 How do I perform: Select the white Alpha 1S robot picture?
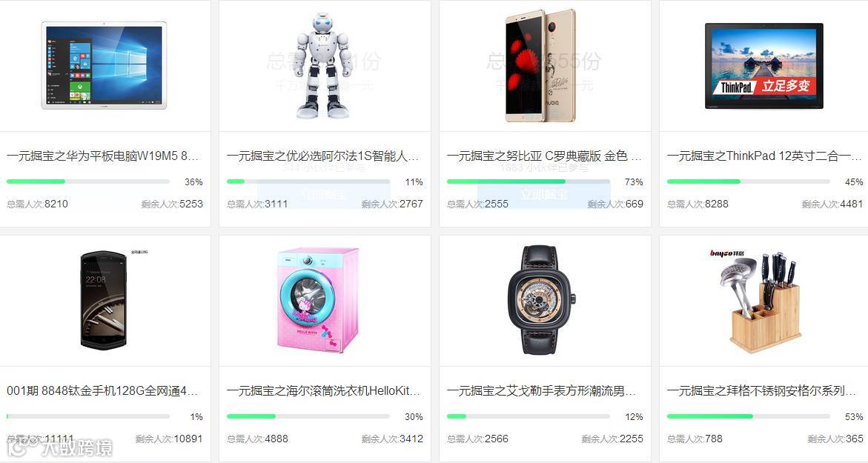pyautogui.click(x=324, y=65)
